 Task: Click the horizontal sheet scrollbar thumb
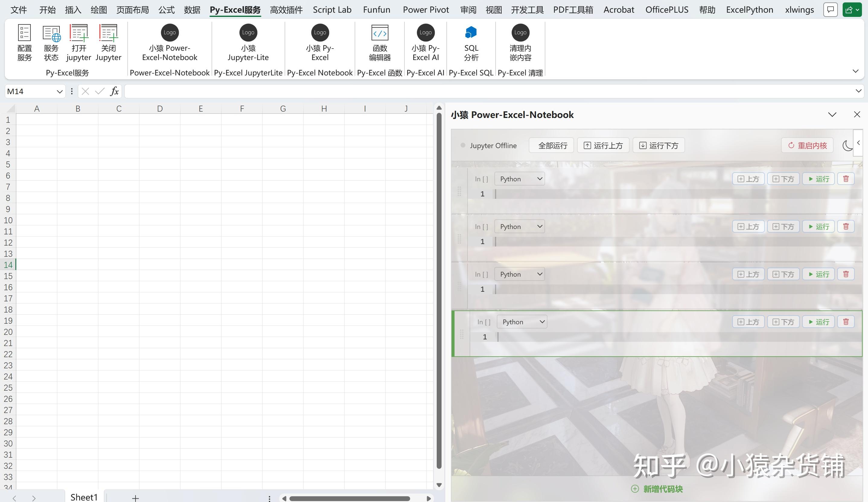(x=349, y=499)
